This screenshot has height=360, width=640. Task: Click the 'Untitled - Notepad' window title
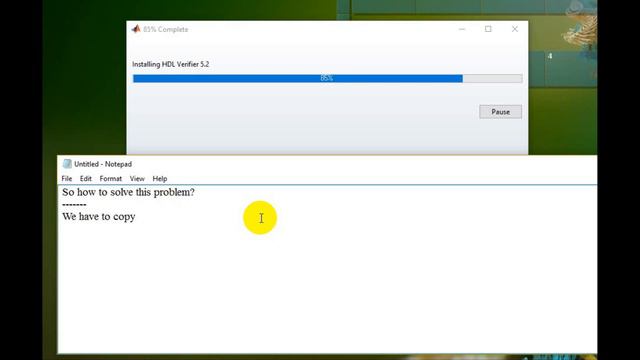[x=103, y=164]
